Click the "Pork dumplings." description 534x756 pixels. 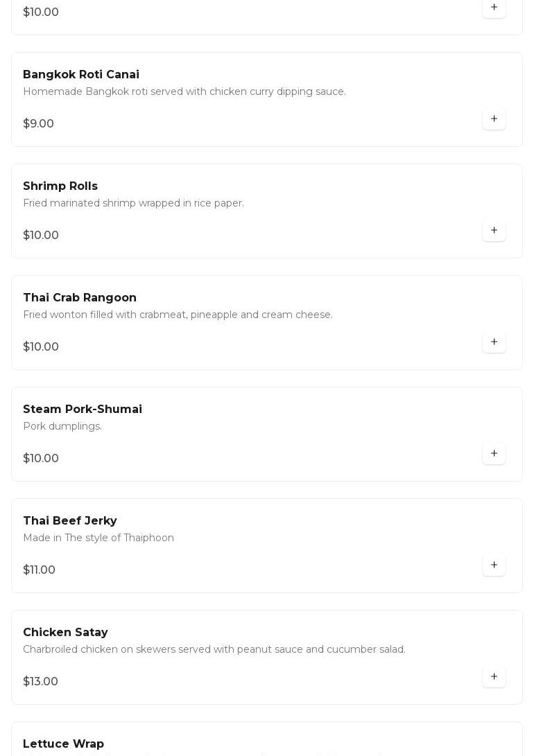point(62,426)
